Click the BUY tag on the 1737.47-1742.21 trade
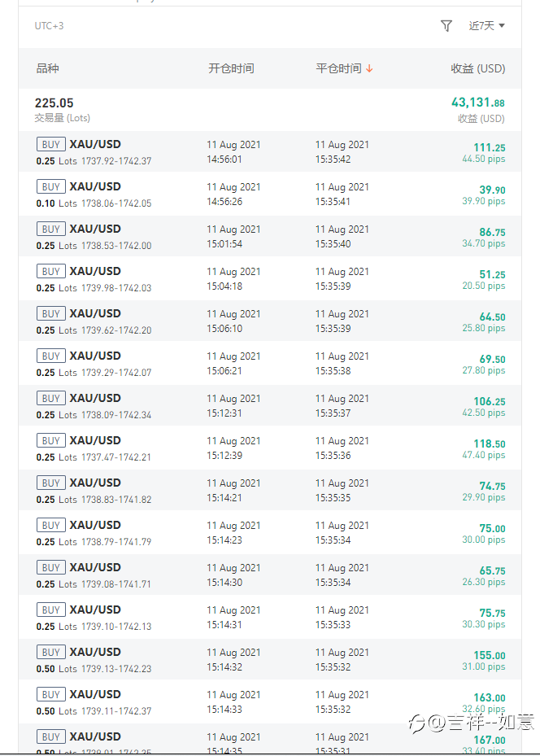This screenshot has width=540, height=756. click(50, 440)
